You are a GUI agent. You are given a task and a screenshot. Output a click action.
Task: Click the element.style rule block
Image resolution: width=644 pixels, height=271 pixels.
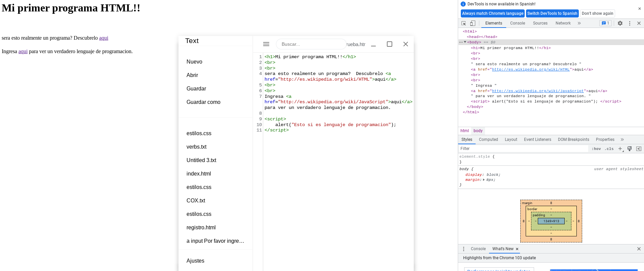(551, 159)
